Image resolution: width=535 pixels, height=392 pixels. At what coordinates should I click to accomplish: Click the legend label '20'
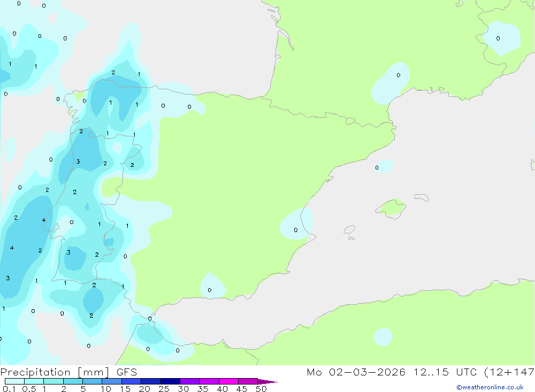(144, 389)
